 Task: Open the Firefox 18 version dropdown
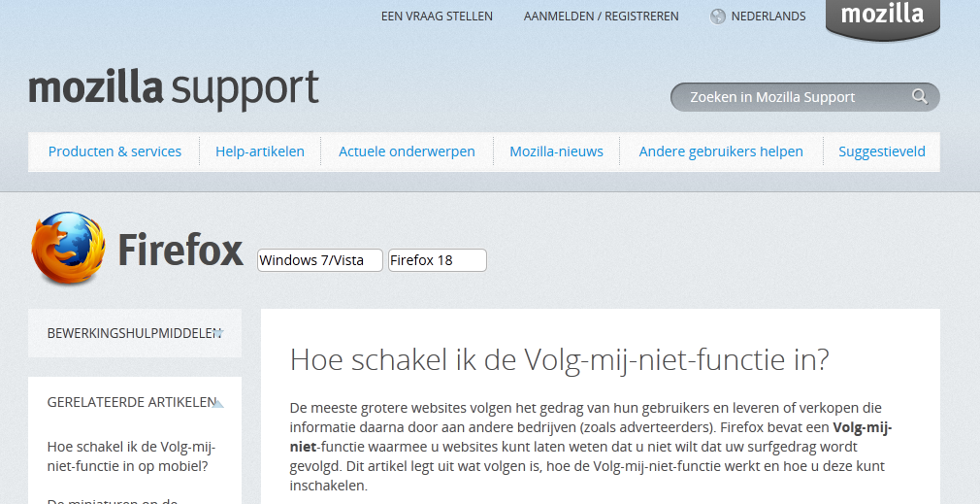pos(437,260)
